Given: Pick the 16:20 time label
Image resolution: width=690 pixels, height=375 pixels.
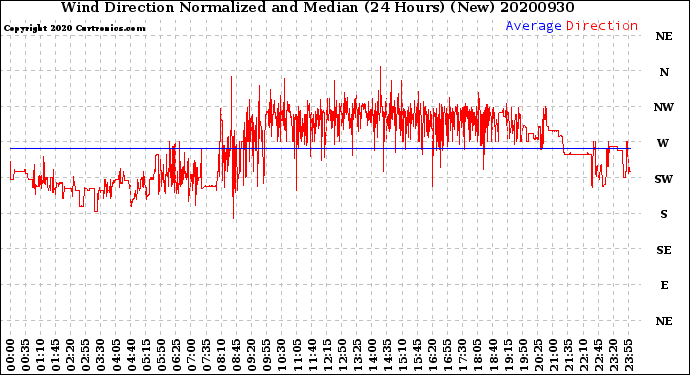Looking at the screenshot, I should click(433, 355).
